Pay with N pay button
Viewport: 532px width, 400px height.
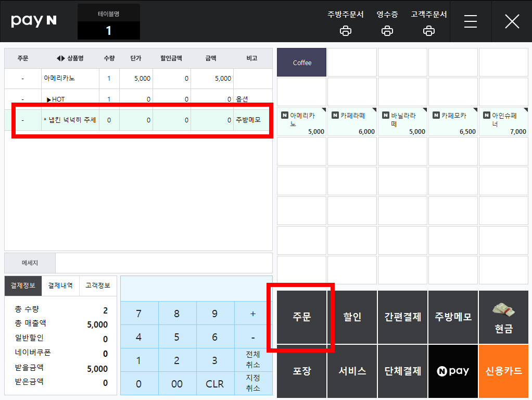(453, 371)
